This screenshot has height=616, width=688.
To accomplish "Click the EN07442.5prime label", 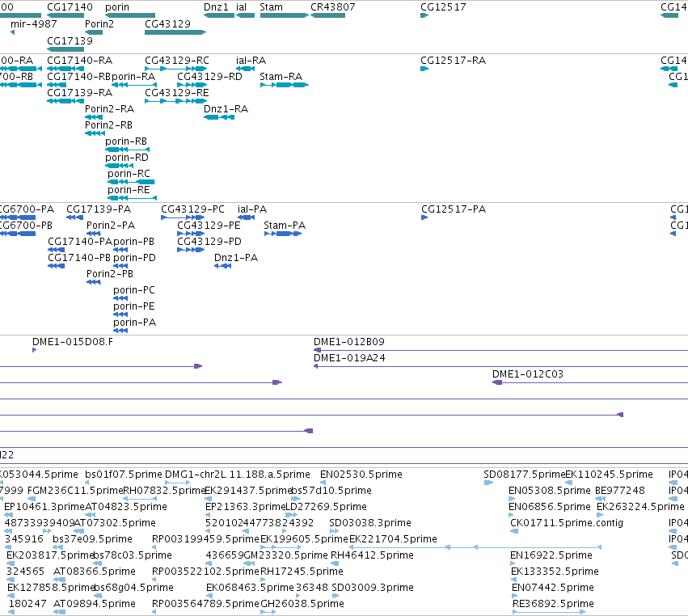I will tap(553, 588).
